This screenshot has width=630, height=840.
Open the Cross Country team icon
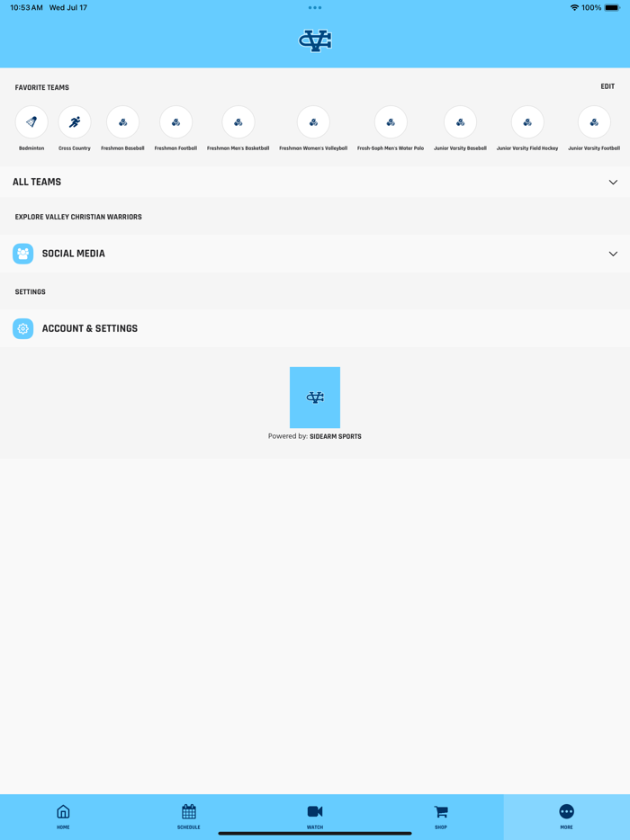(75, 122)
